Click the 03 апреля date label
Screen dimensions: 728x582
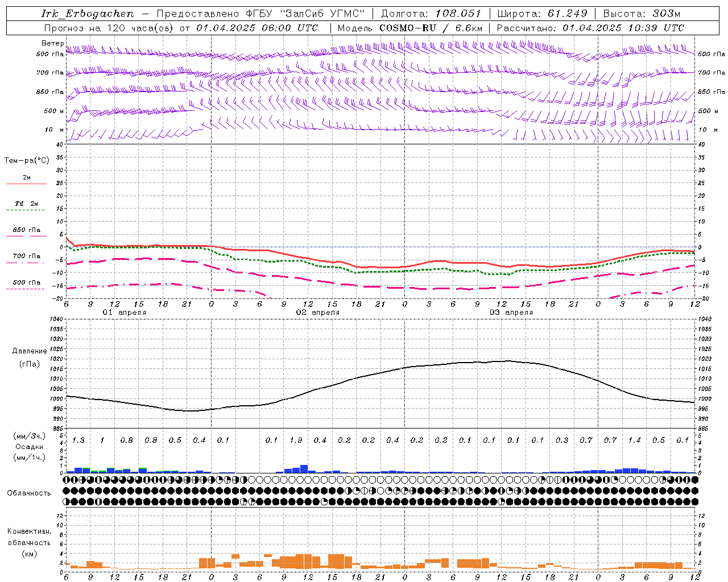coord(511,313)
